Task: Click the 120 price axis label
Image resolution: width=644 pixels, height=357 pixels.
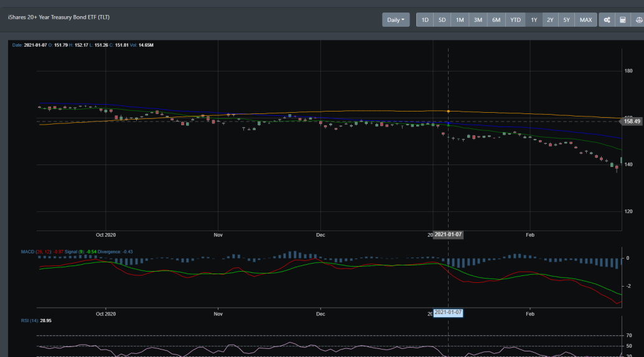Action: (x=628, y=211)
